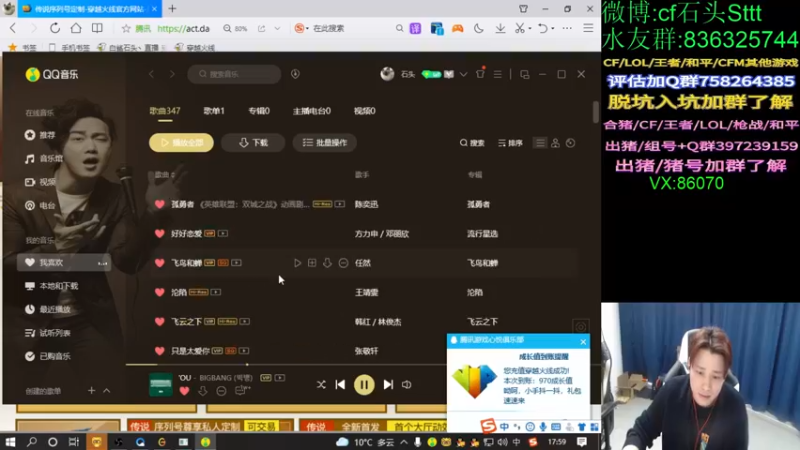Switch to the 视频0 tab

click(x=364, y=111)
